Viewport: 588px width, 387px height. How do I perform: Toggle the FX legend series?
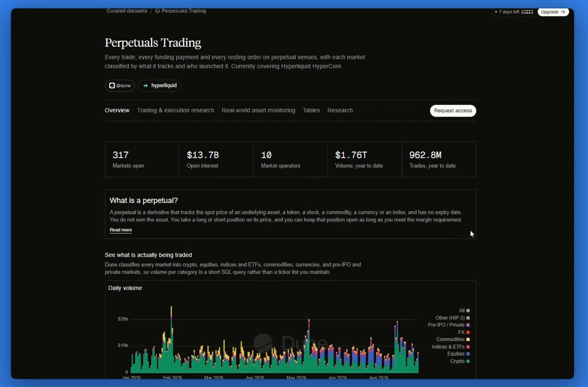tap(464, 332)
